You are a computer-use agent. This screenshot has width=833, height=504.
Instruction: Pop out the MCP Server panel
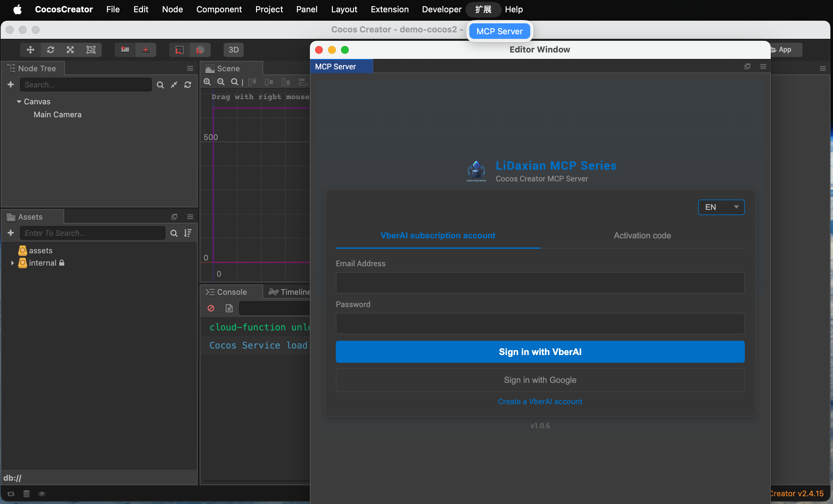tap(747, 66)
